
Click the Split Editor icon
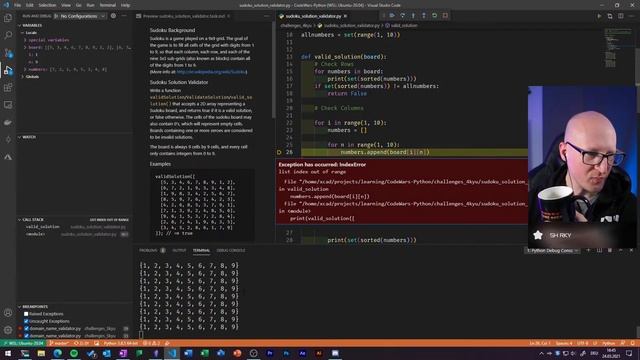(x=620, y=16)
